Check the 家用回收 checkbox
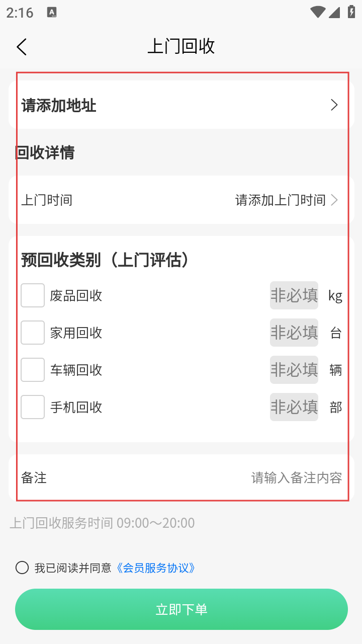362x644 pixels. 33,333
